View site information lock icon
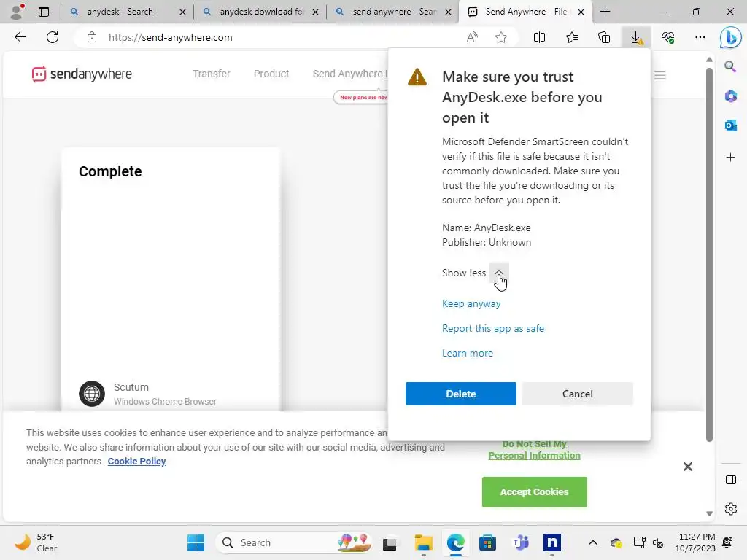This screenshot has width=747, height=560. pos(92,37)
